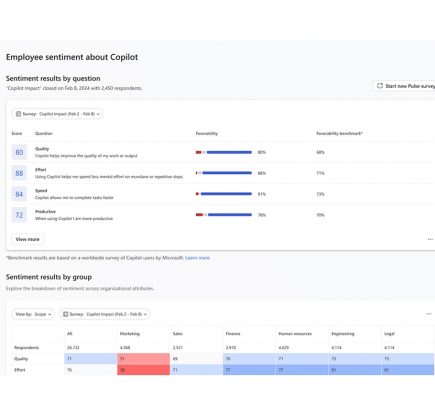Click the 'Quality' question title above 'Copilot helps improve'
The height and width of the screenshot is (415, 435).
pos(42,149)
